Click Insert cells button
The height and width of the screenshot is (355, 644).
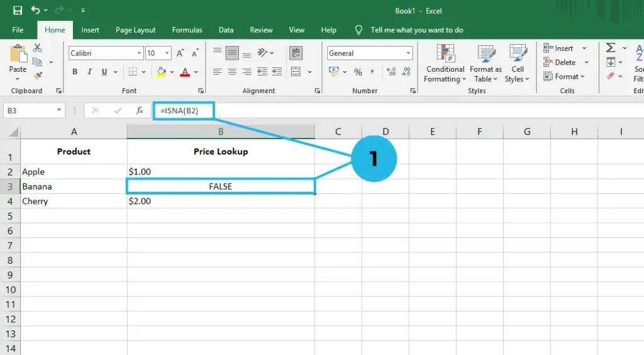click(558, 48)
